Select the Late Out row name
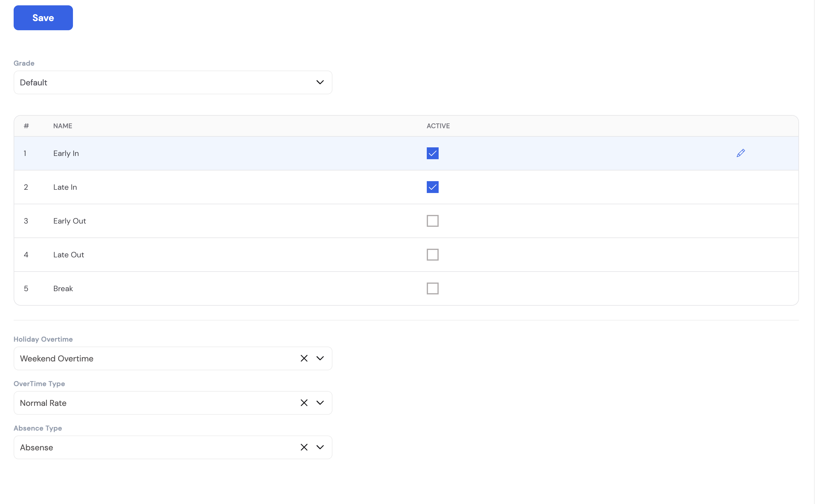The width and height of the screenshot is (815, 504). point(68,255)
